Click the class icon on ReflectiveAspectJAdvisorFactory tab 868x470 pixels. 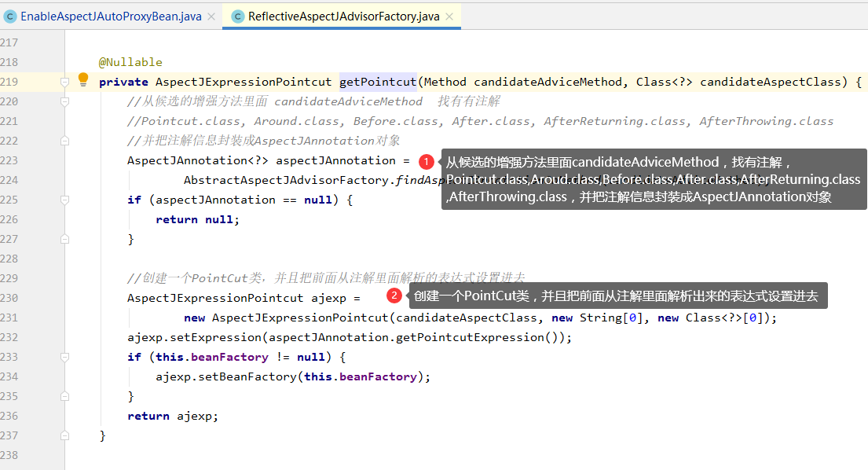pyautogui.click(x=237, y=17)
